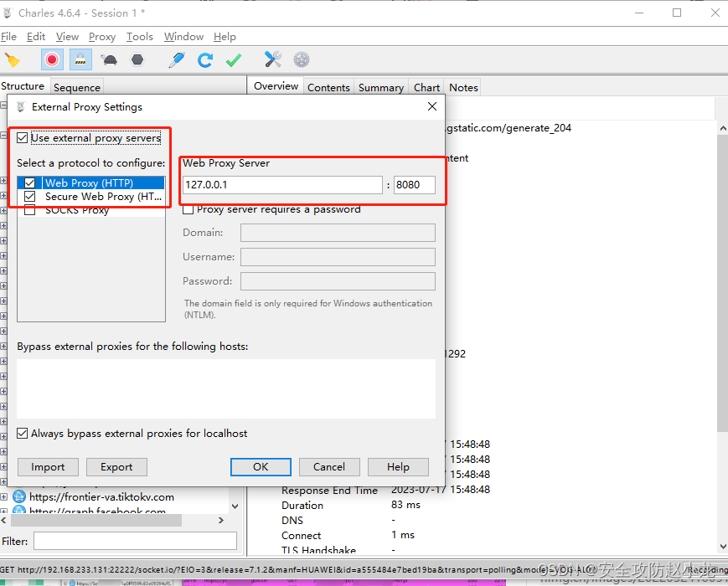Click the structure tree's horizontal scrollbar thumb

tap(96, 521)
